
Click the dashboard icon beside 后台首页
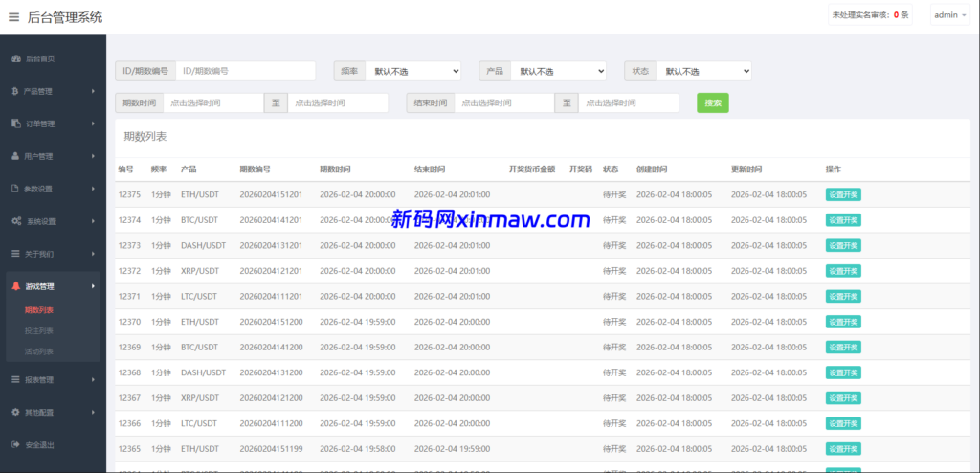(x=16, y=58)
